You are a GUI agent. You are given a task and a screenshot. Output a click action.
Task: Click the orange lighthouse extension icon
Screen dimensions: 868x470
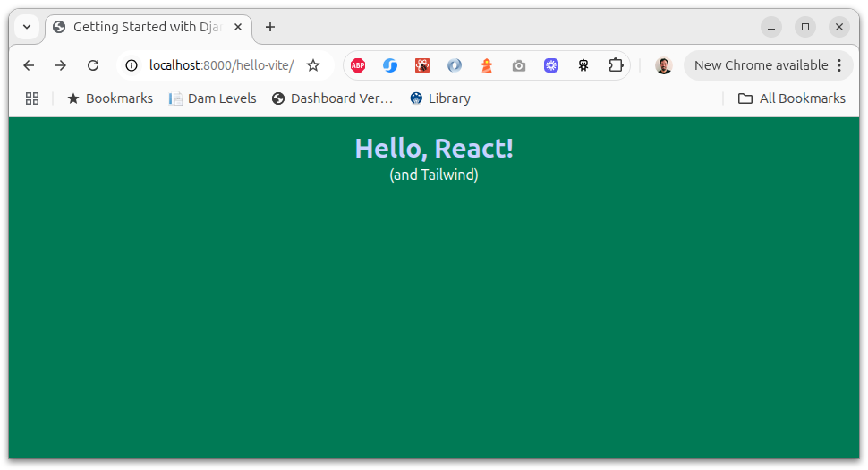(487, 65)
